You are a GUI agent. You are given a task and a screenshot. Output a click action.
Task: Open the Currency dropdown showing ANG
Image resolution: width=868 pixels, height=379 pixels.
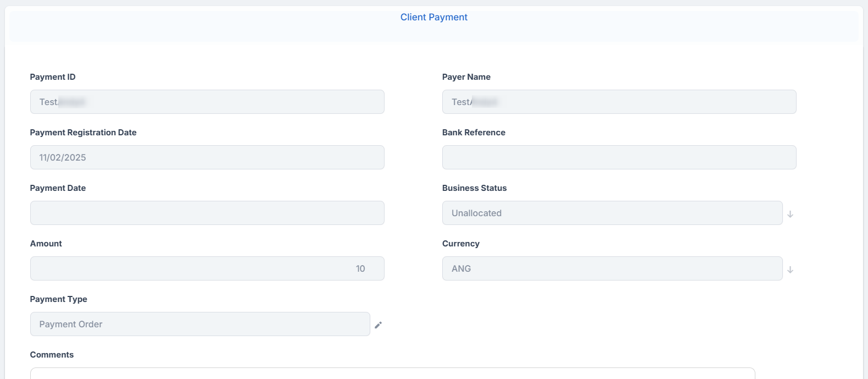point(611,268)
